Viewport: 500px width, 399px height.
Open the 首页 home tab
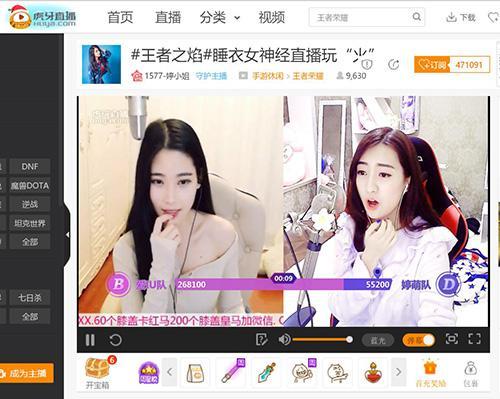pyautogui.click(x=120, y=17)
